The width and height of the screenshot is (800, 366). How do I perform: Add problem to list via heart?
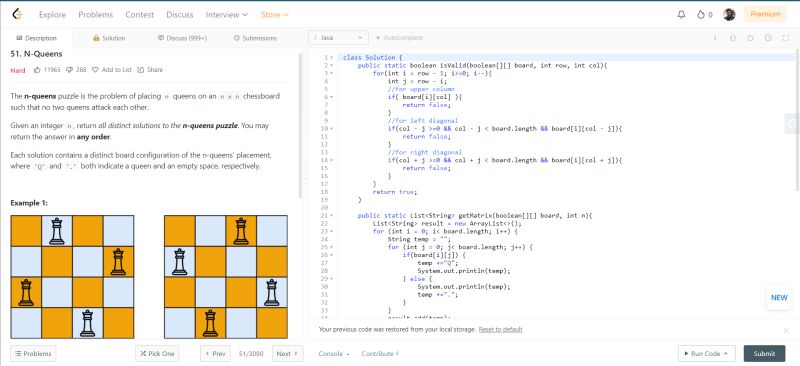[x=95, y=70]
